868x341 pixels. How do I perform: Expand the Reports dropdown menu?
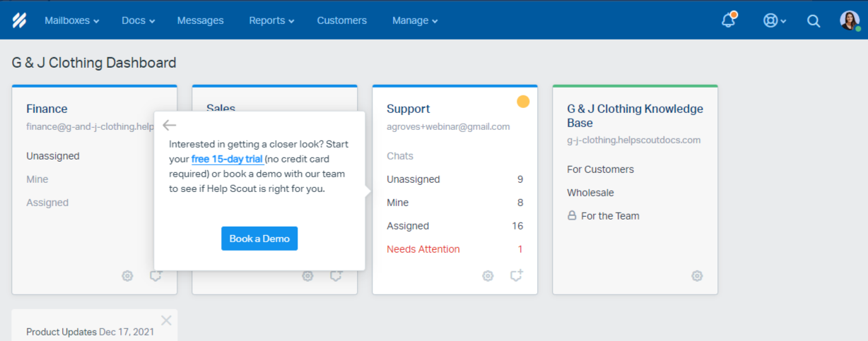pyautogui.click(x=271, y=20)
